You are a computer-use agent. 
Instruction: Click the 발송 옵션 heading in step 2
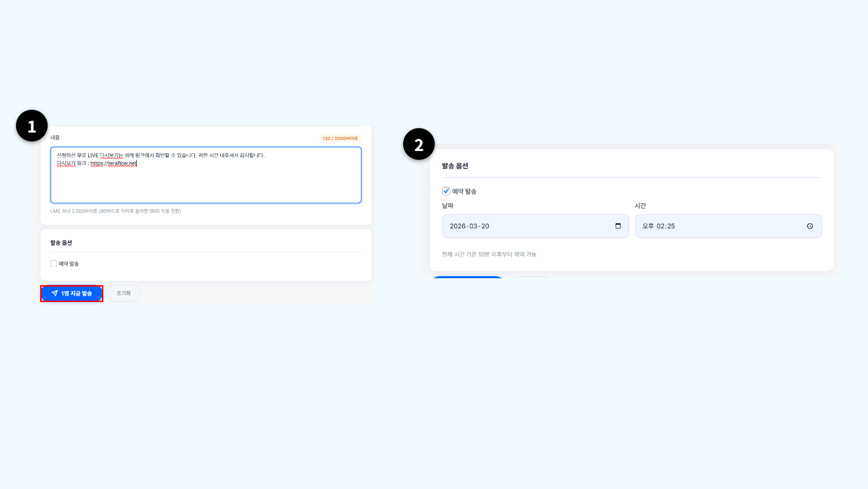[x=455, y=166]
